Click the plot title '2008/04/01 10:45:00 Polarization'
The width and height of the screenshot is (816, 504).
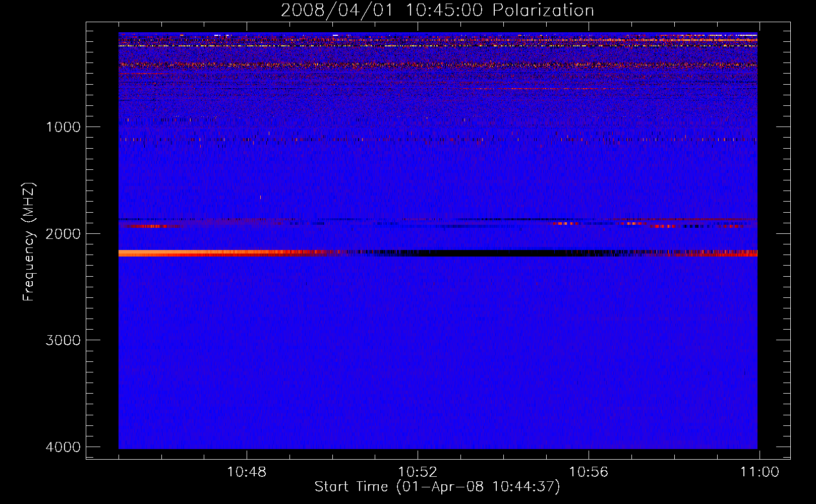click(437, 10)
